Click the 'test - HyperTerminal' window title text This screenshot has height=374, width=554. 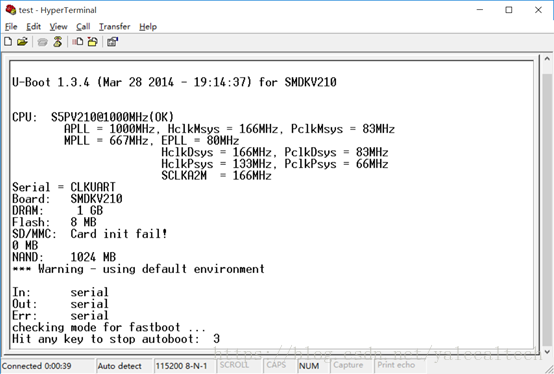[57, 10]
